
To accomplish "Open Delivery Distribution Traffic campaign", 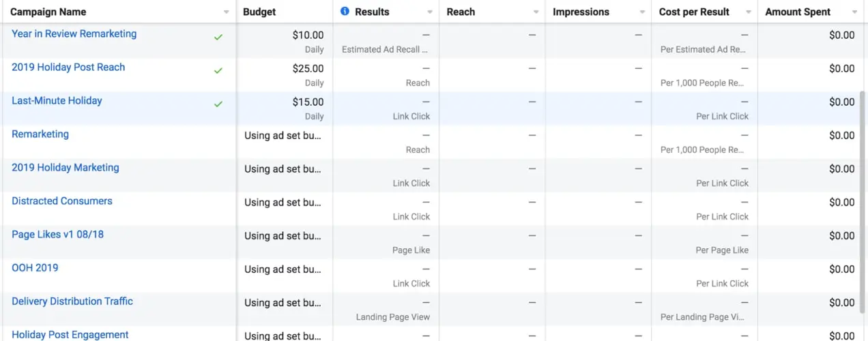I will (x=72, y=301).
